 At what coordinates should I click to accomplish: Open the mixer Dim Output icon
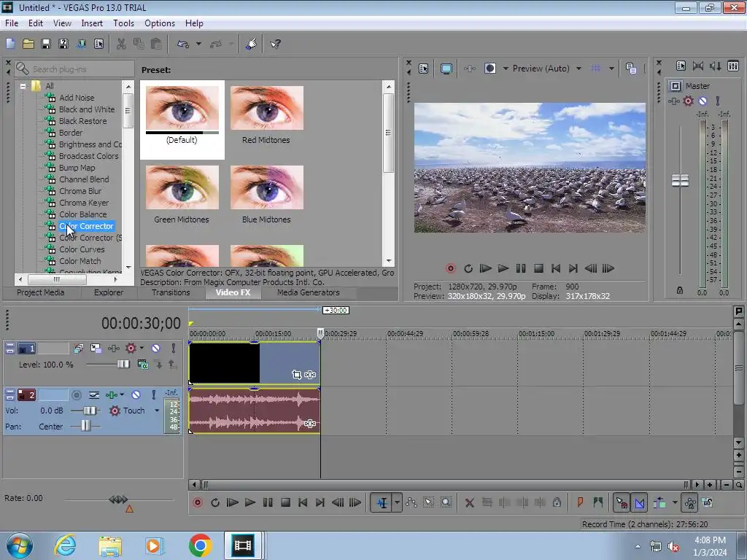pyautogui.click(x=715, y=66)
